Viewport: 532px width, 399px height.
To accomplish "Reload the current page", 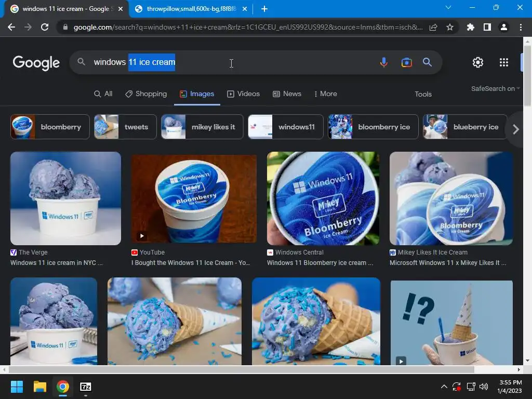I will click(x=45, y=27).
